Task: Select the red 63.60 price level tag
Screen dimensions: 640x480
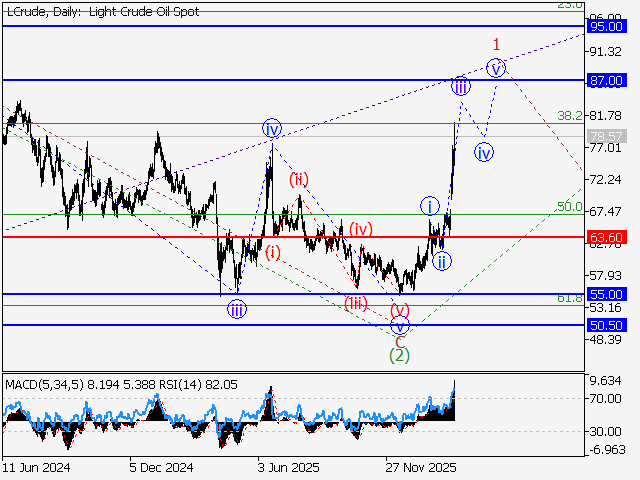Action: [x=607, y=238]
